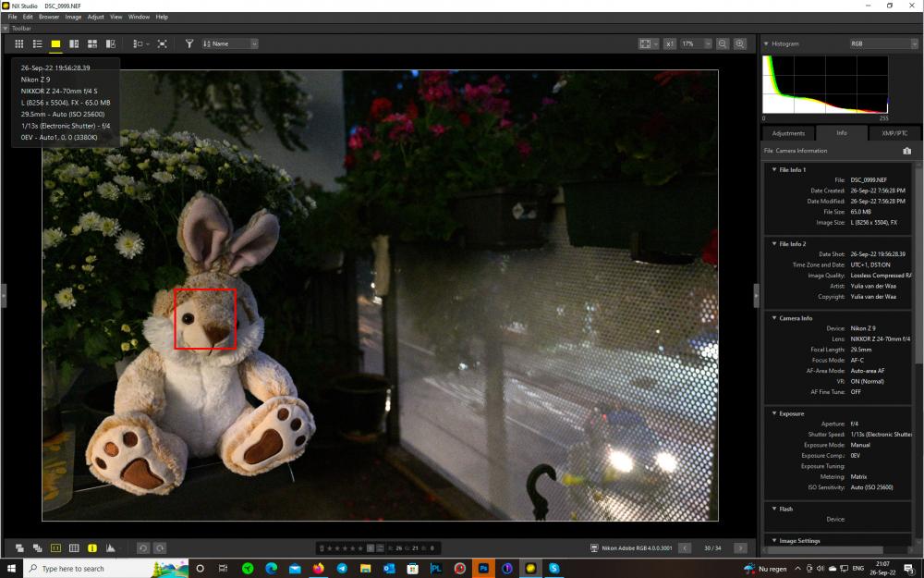The width and height of the screenshot is (924, 578).
Task: Toggle focus point display
Action: point(55,547)
